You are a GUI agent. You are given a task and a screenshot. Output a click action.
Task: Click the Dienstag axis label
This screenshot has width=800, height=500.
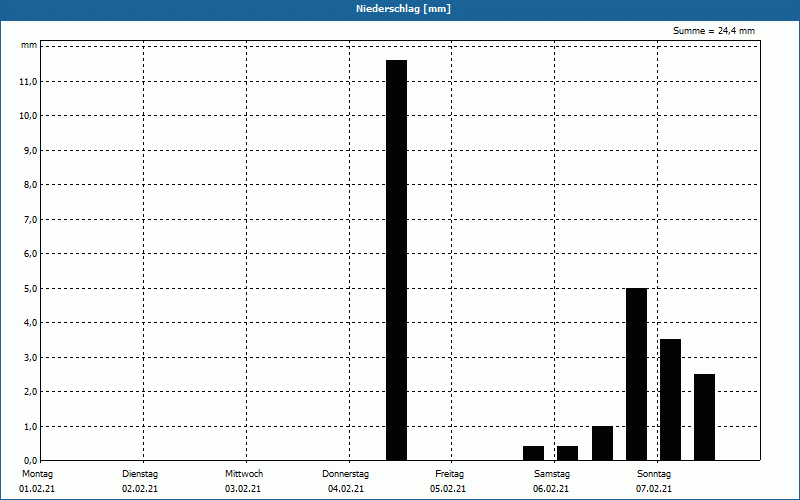pos(140,474)
